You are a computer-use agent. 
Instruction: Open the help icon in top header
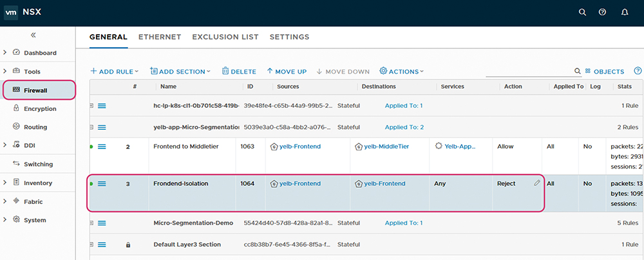603,12
